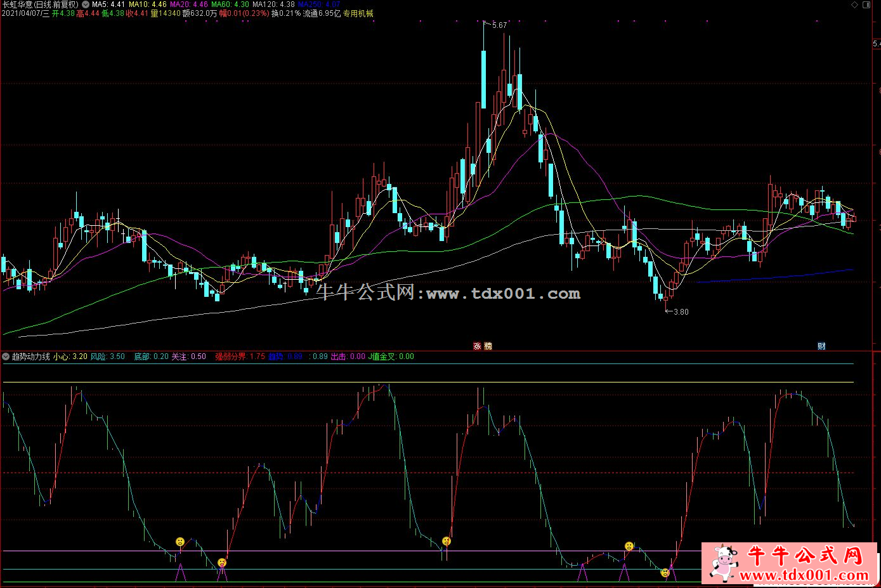This screenshot has width=881, height=588.
Task: Click the 3.80 lowest price label
Action: coord(681,312)
